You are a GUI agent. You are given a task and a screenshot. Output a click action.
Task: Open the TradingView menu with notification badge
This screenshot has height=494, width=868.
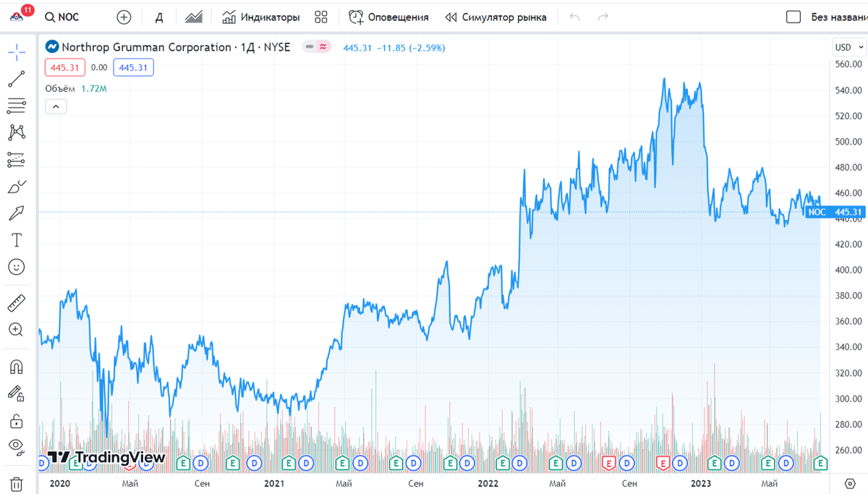point(17,16)
